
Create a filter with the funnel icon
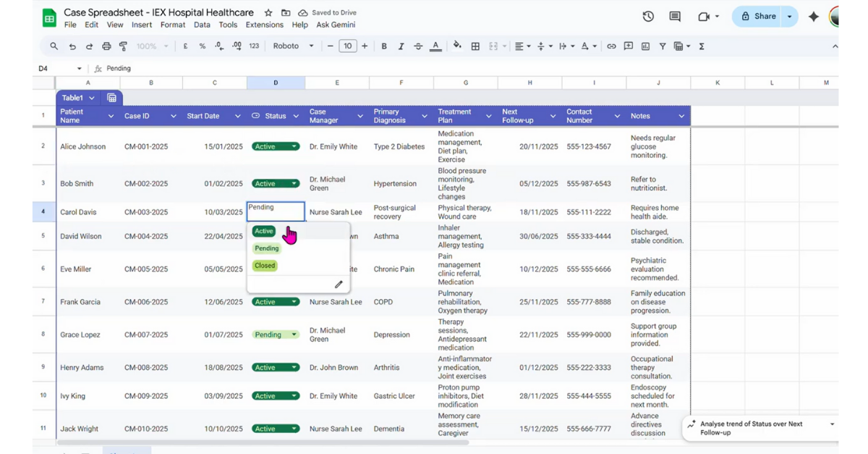[x=663, y=46]
